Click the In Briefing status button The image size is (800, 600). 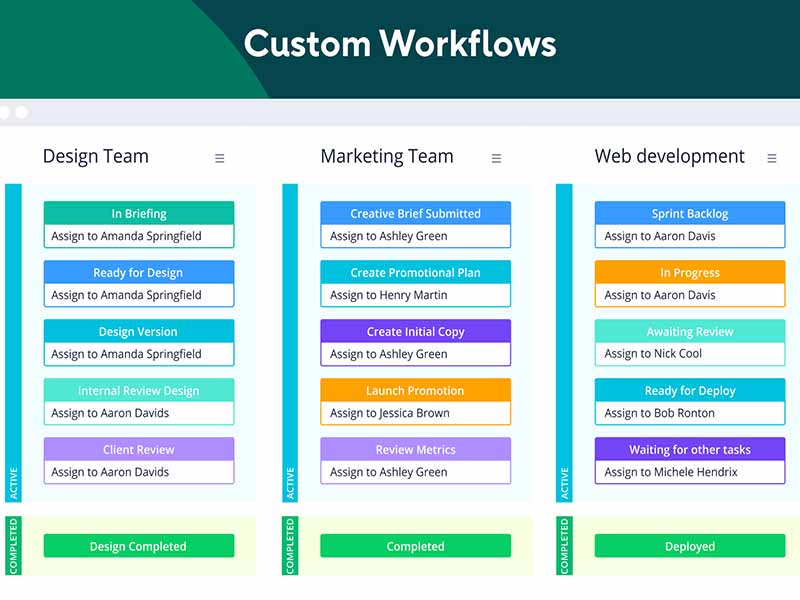click(139, 213)
